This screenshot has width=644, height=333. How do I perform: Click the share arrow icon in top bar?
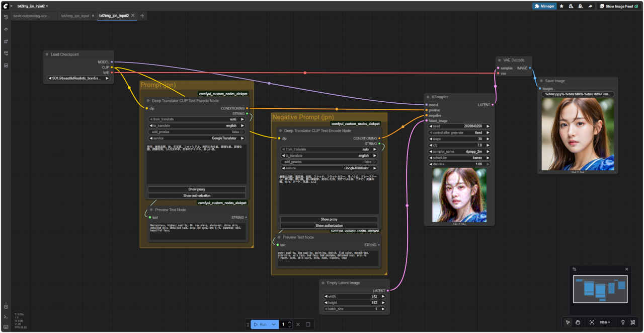click(x=590, y=7)
